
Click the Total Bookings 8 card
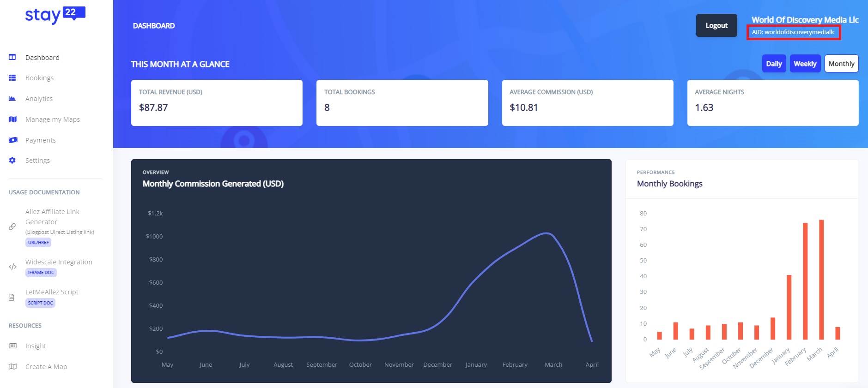click(x=402, y=103)
